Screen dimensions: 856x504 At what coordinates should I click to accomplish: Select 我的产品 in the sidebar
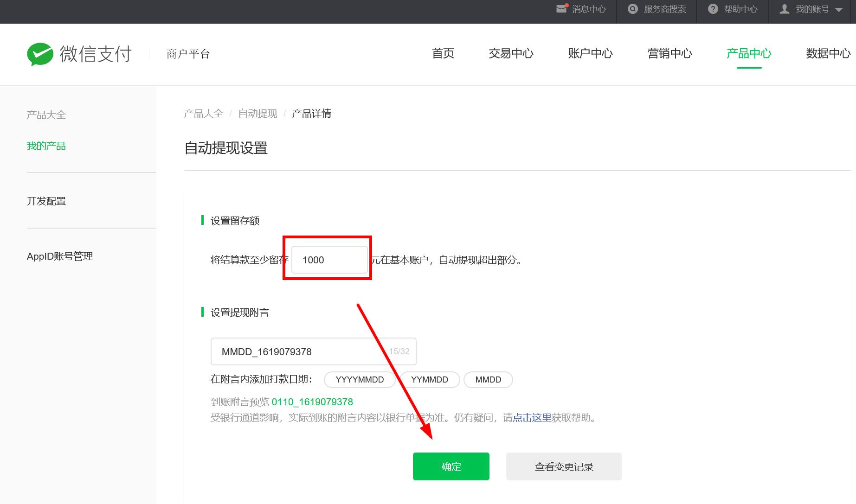coord(46,146)
